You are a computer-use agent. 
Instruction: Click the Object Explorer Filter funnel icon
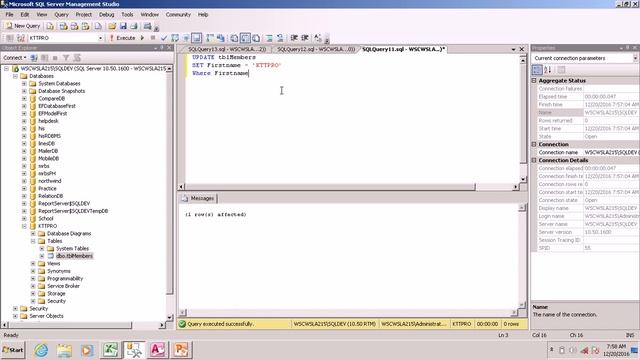66,58
